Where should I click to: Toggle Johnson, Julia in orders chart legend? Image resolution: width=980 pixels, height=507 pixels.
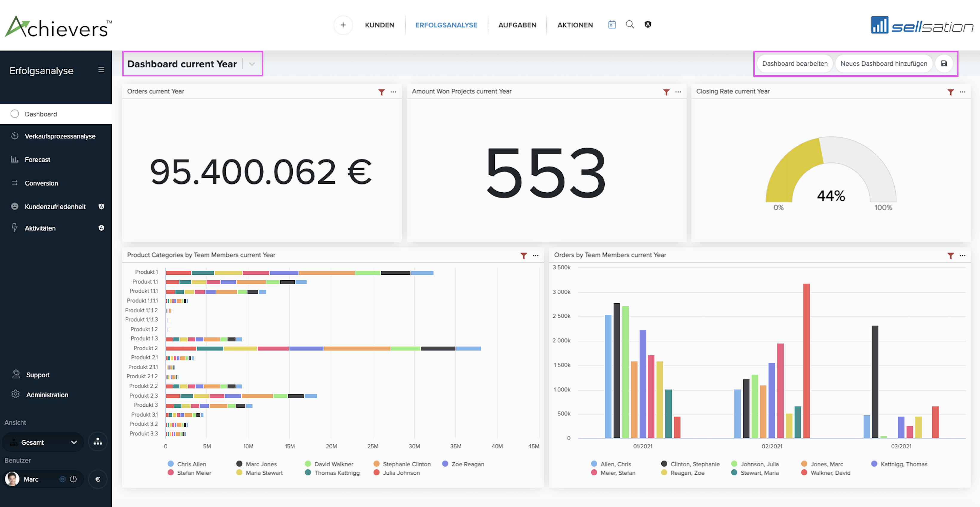[755, 464]
